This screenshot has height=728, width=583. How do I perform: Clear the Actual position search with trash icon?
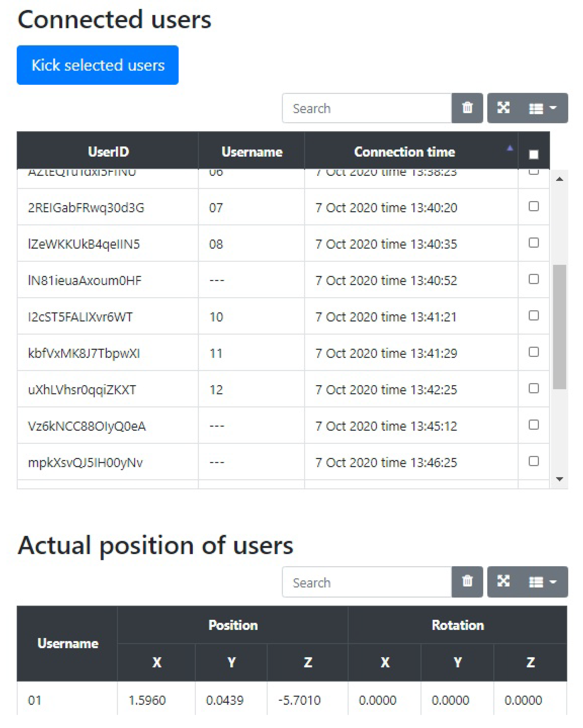point(467,582)
